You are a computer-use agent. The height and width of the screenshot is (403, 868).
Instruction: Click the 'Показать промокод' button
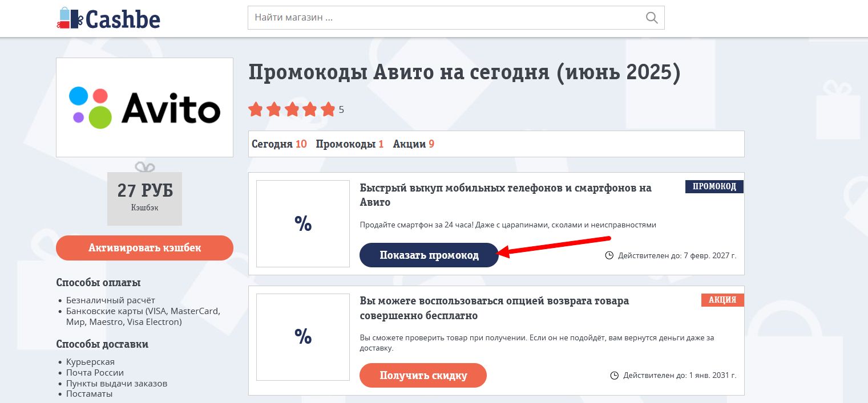(x=429, y=255)
